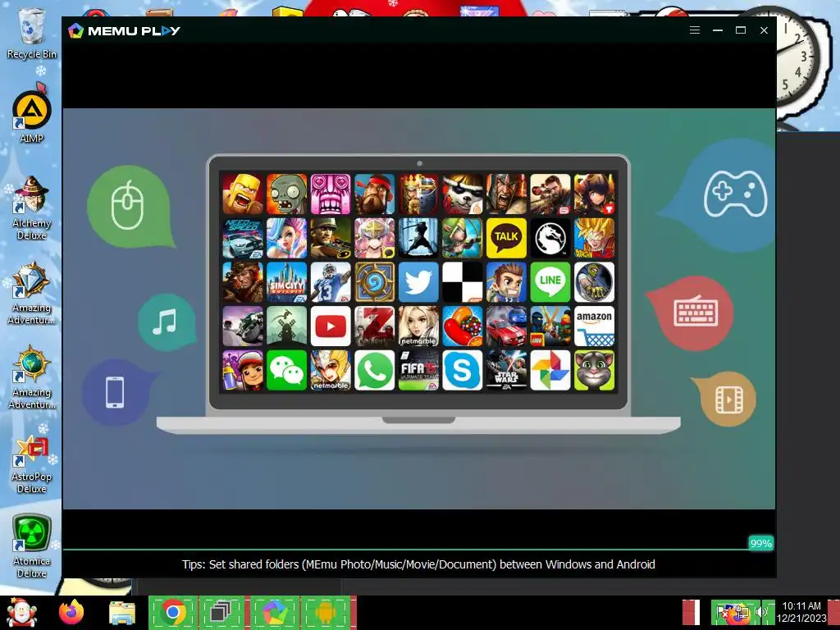Click the WeChat green chat icon
Screen dimensions: 840x630
coord(286,370)
